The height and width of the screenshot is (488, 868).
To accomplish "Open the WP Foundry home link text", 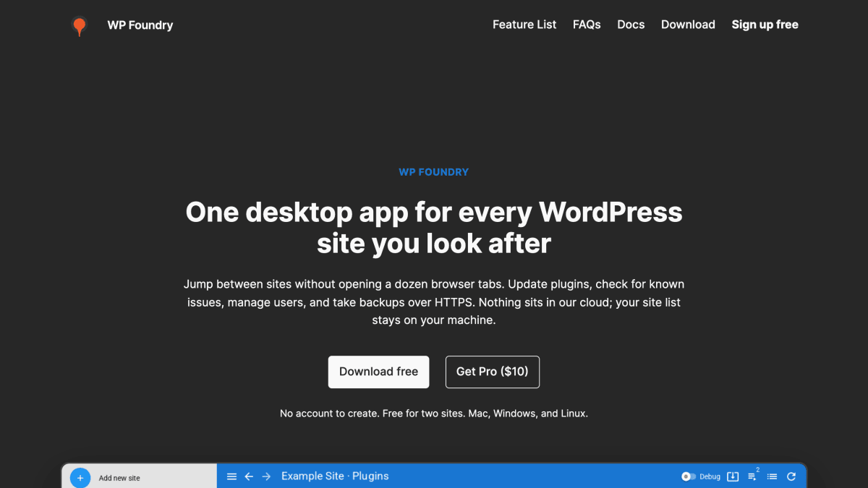I will [140, 25].
